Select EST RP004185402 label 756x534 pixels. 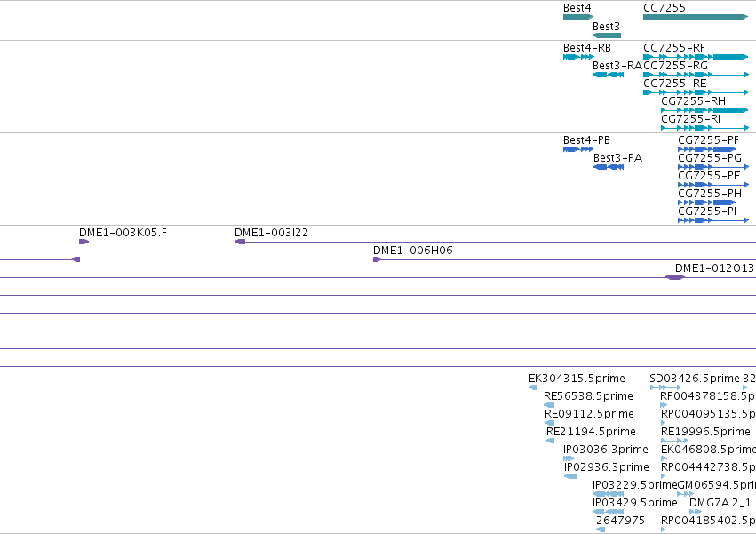[708, 522]
